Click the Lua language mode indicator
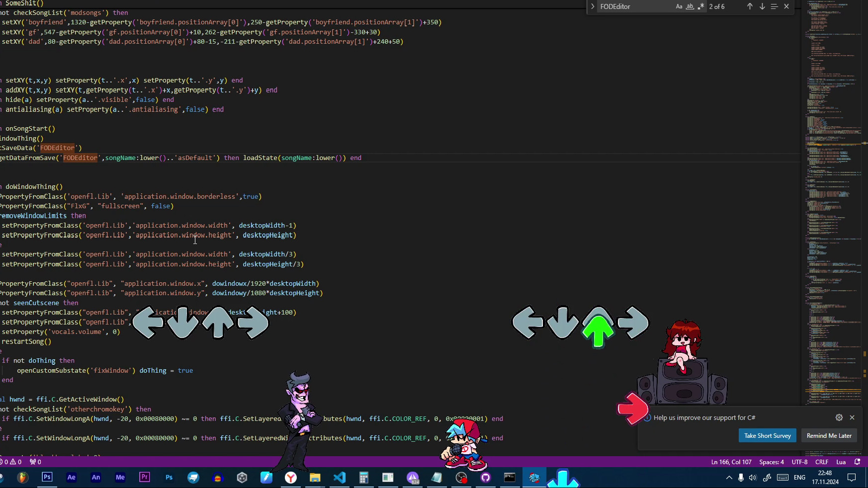Image resolution: width=868 pixels, height=488 pixels. pos(841,462)
